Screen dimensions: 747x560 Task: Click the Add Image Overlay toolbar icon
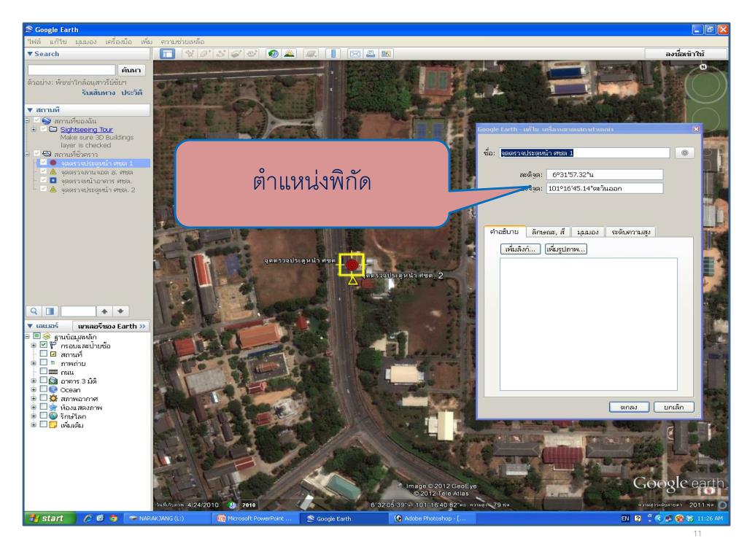236,54
